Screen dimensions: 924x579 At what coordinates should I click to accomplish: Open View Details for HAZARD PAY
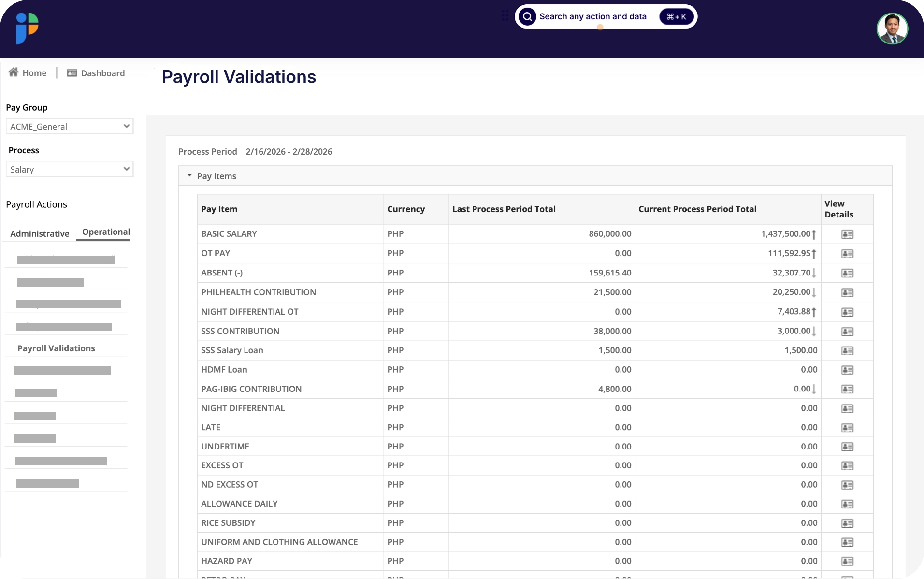click(847, 561)
